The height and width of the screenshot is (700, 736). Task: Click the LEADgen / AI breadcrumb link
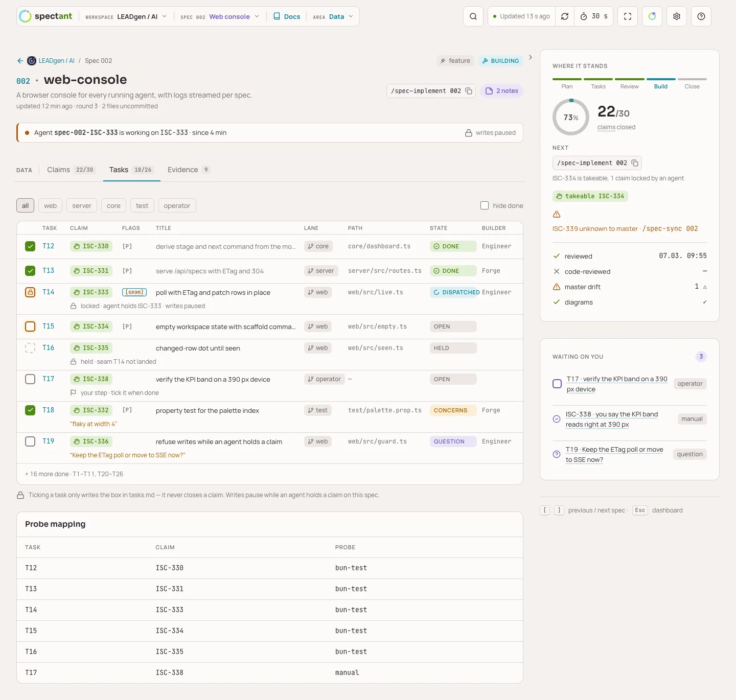click(56, 61)
